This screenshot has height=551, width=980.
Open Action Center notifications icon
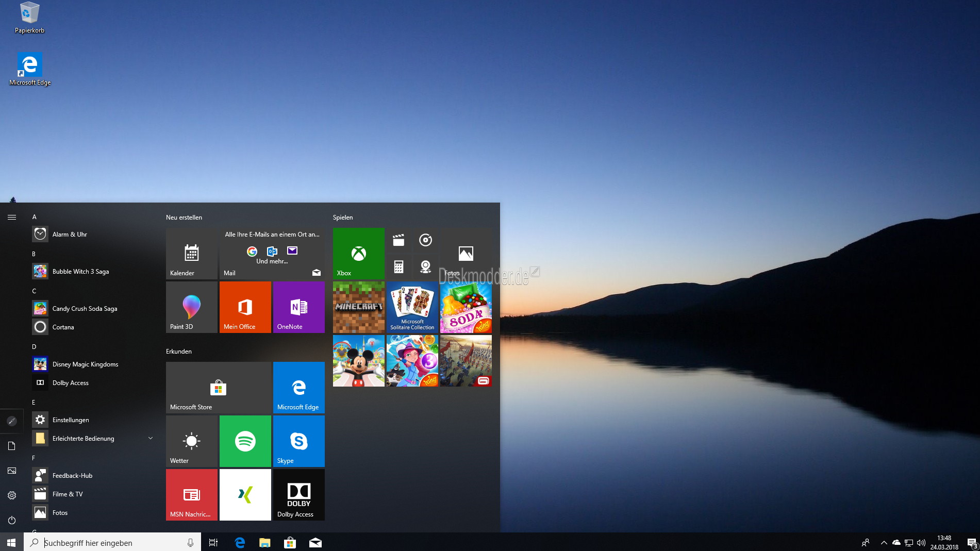point(972,543)
